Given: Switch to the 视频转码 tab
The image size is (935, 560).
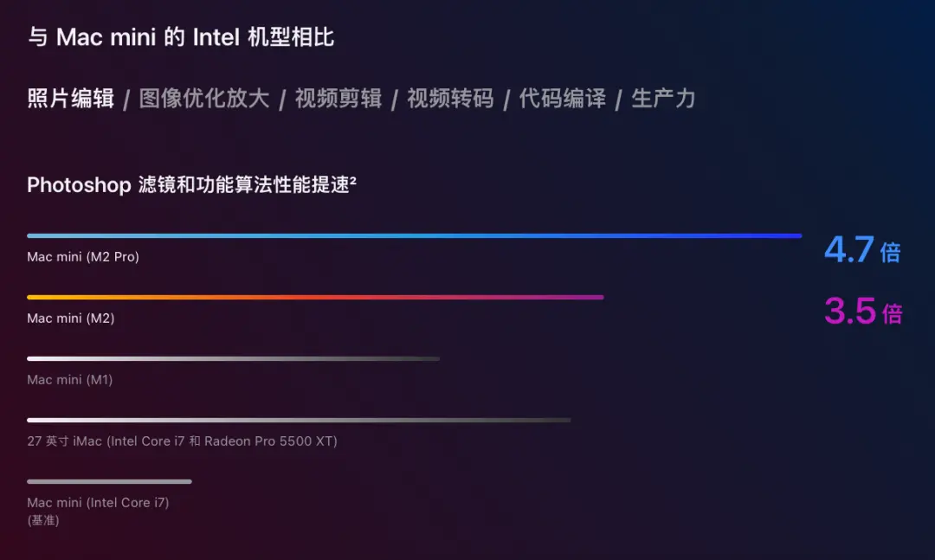Looking at the screenshot, I should [x=450, y=99].
